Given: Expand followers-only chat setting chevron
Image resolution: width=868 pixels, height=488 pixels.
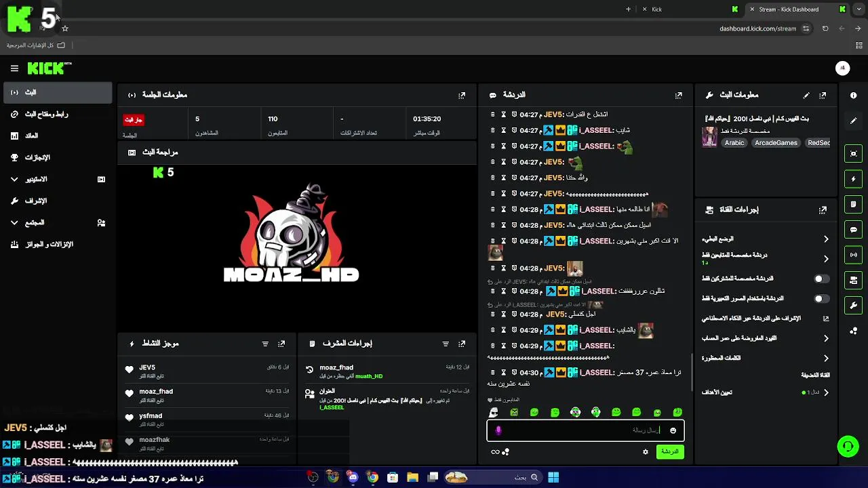Looking at the screenshot, I should [826, 259].
